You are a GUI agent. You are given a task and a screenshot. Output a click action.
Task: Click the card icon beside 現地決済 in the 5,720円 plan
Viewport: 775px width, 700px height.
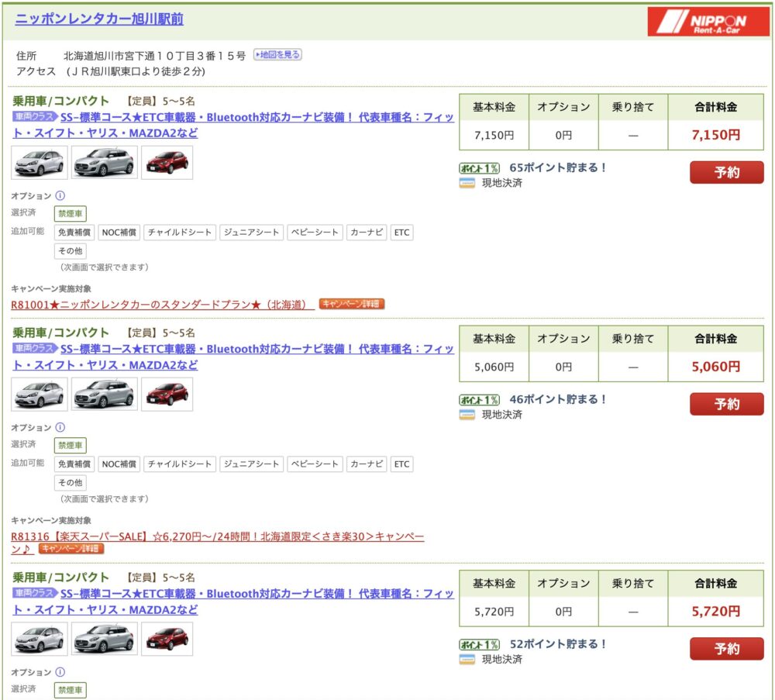pyautogui.click(x=467, y=660)
